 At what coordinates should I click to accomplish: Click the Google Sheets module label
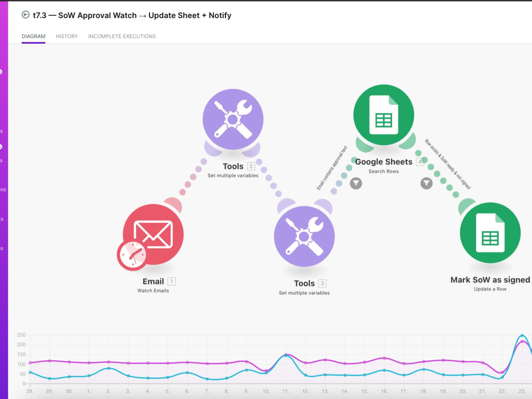click(384, 162)
